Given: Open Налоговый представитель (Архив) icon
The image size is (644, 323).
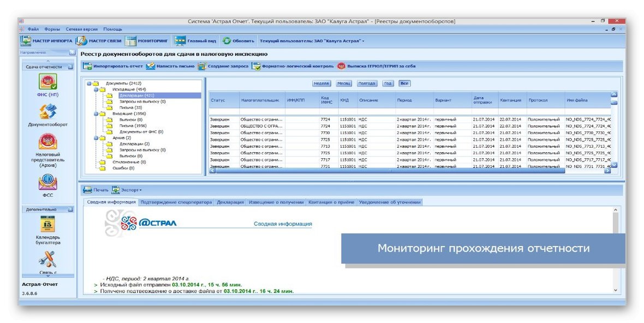Looking at the screenshot, I should pyautogui.click(x=47, y=151).
